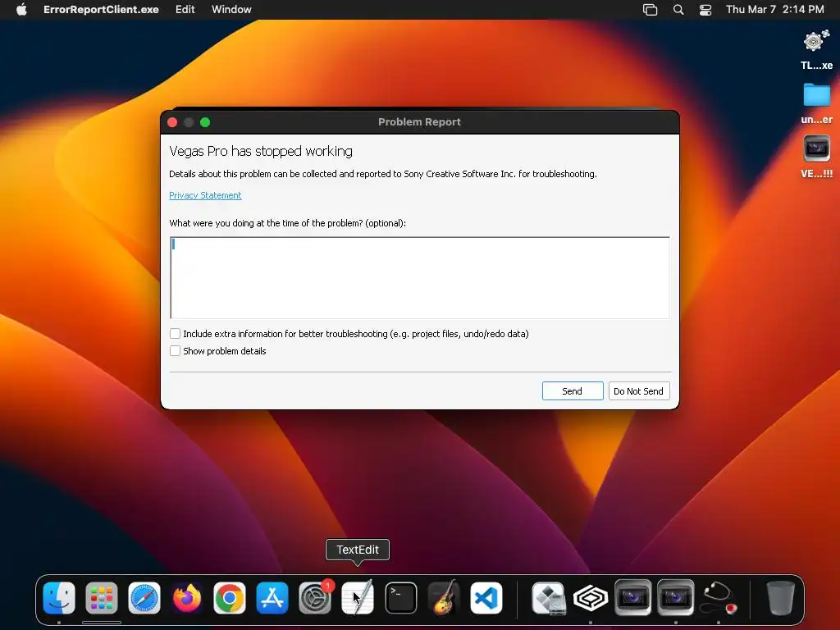Open the Apple menu
840x630 pixels.
click(21, 10)
